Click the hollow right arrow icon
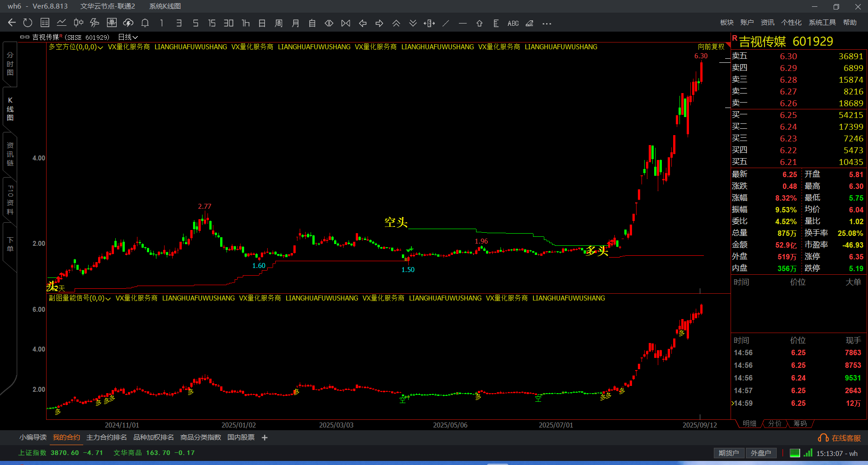 (x=379, y=23)
